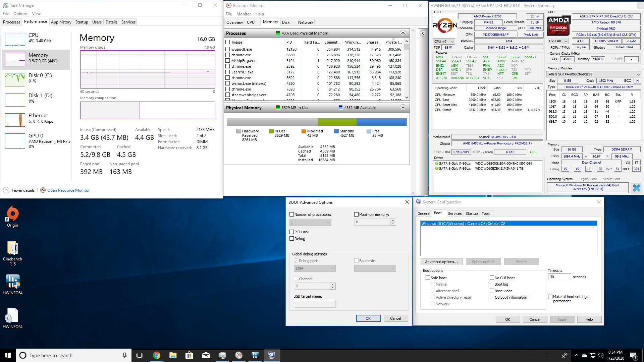Enable No GUI boot checkbox
The height and width of the screenshot is (362, 644).
point(492,278)
